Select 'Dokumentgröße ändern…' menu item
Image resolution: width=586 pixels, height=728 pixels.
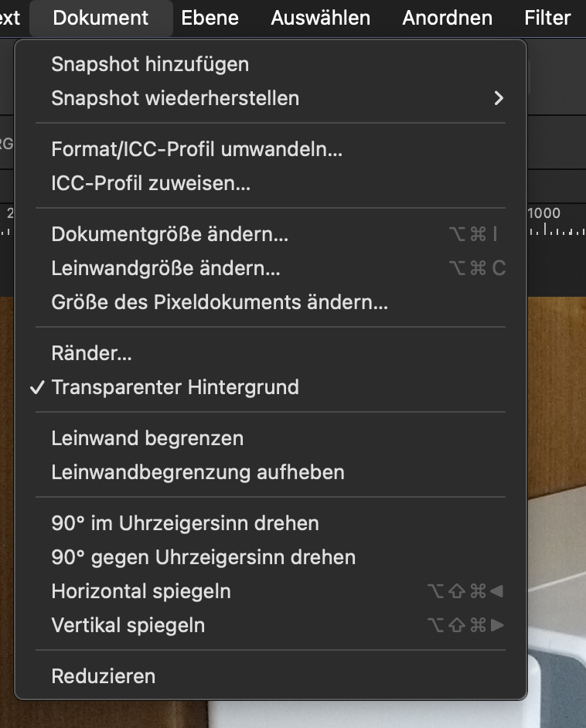click(x=170, y=234)
